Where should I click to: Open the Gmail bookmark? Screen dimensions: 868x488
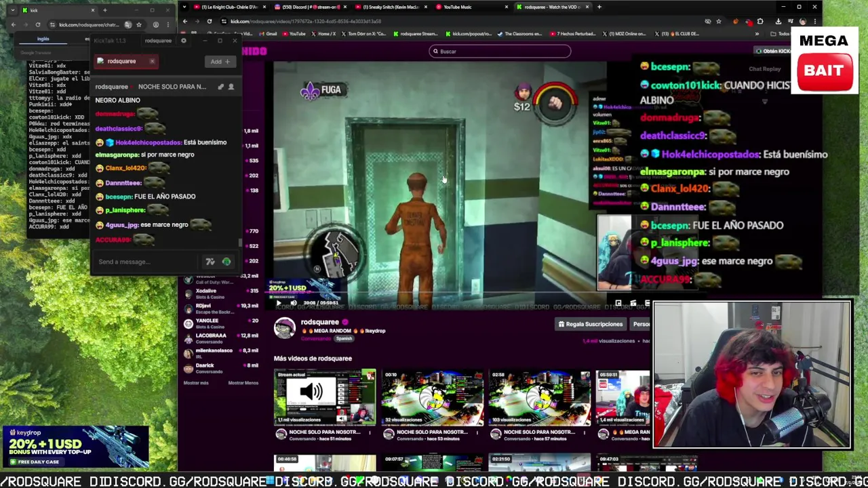[269, 34]
